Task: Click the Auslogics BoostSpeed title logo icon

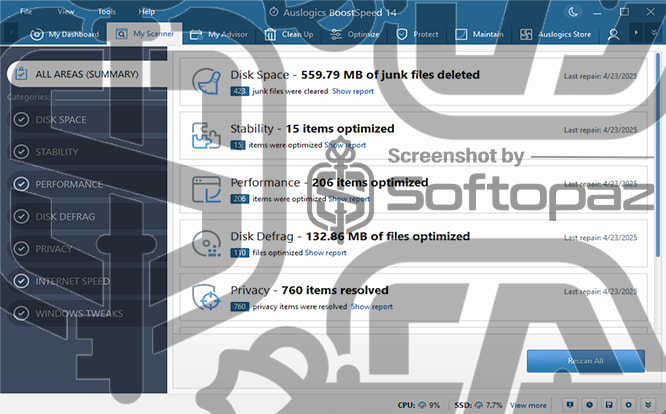Action: [274, 12]
